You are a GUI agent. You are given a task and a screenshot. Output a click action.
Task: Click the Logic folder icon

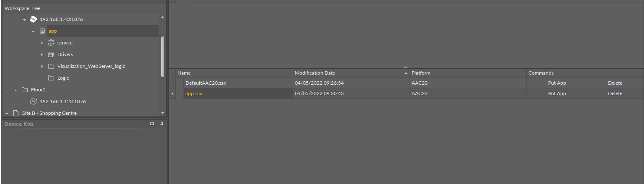(51, 78)
